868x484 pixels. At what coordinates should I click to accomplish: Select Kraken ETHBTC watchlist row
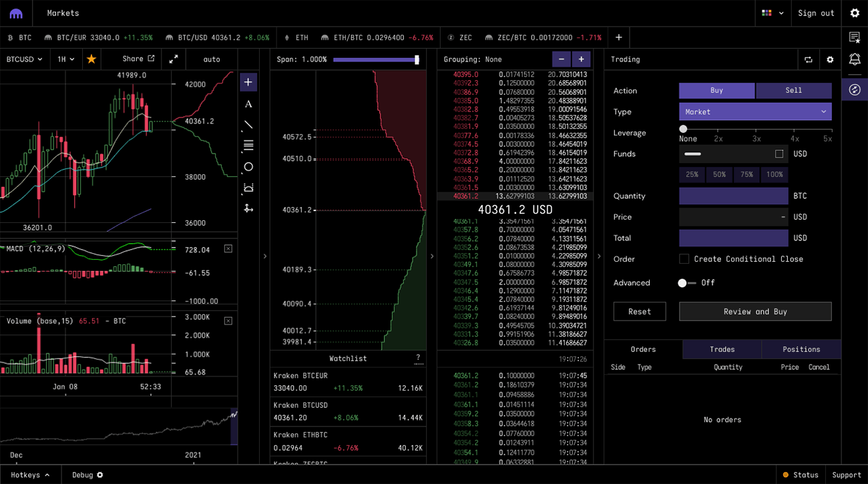coord(348,441)
